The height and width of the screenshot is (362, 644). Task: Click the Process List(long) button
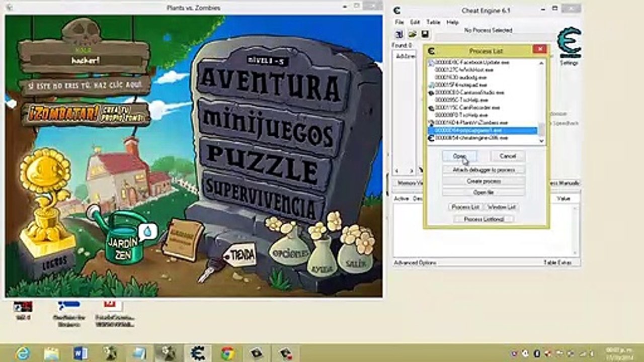tap(484, 219)
